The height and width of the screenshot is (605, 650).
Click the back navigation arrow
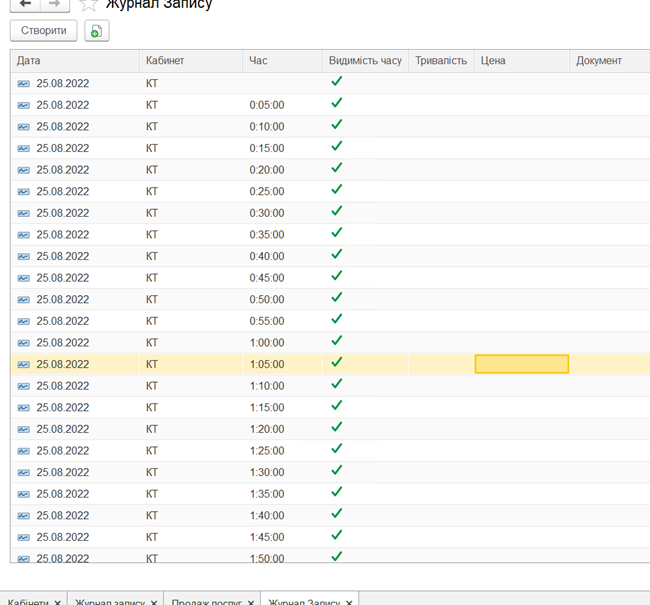(24, 4)
